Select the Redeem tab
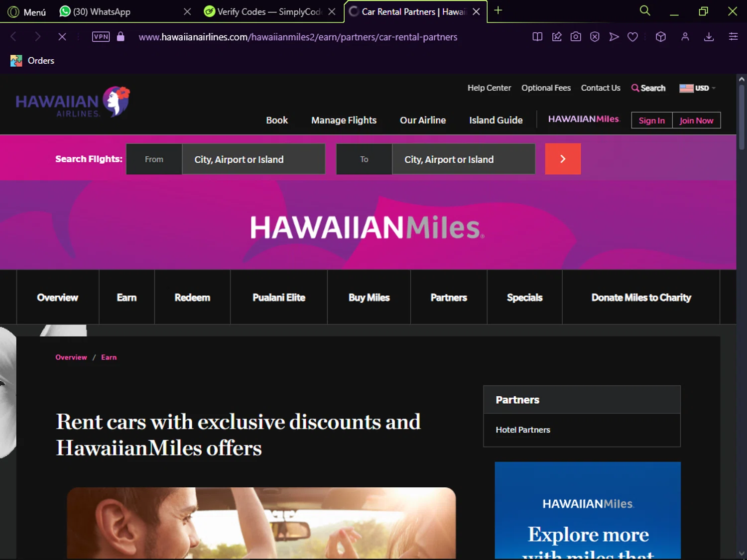Image resolution: width=747 pixels, height=560 pixels. click(192, 298)
